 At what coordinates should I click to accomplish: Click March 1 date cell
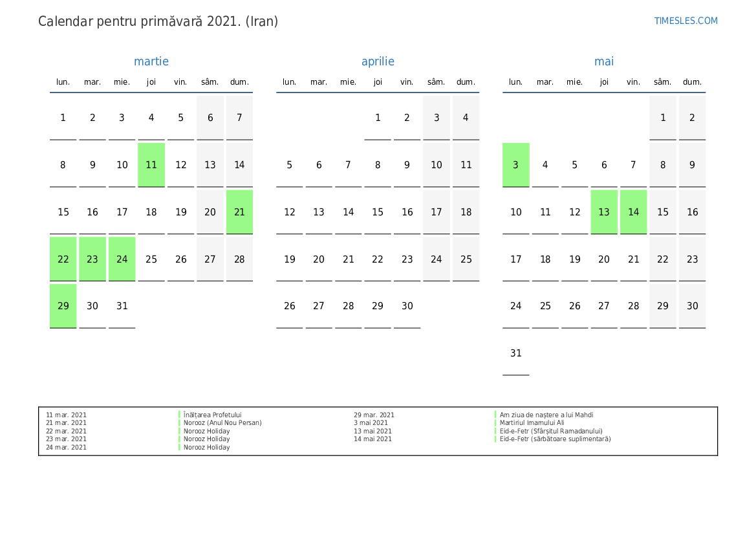[63, 118]
